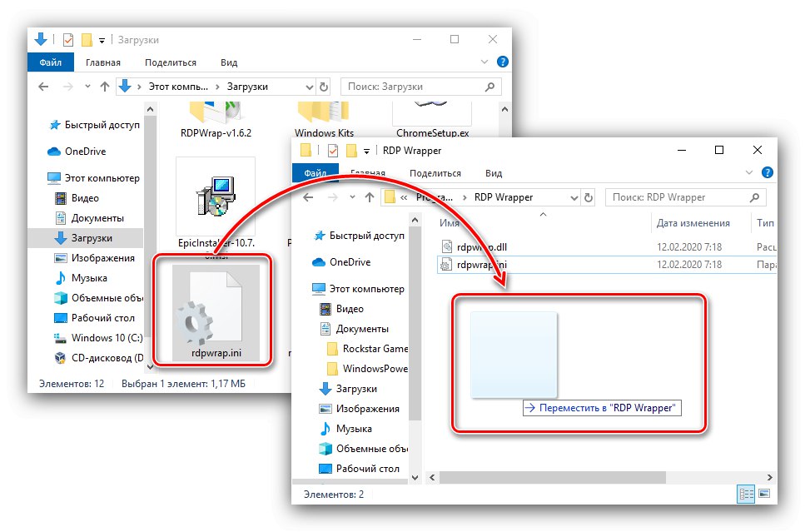Open Поделиться tab in Загрузки window

[x=171, y=62]
